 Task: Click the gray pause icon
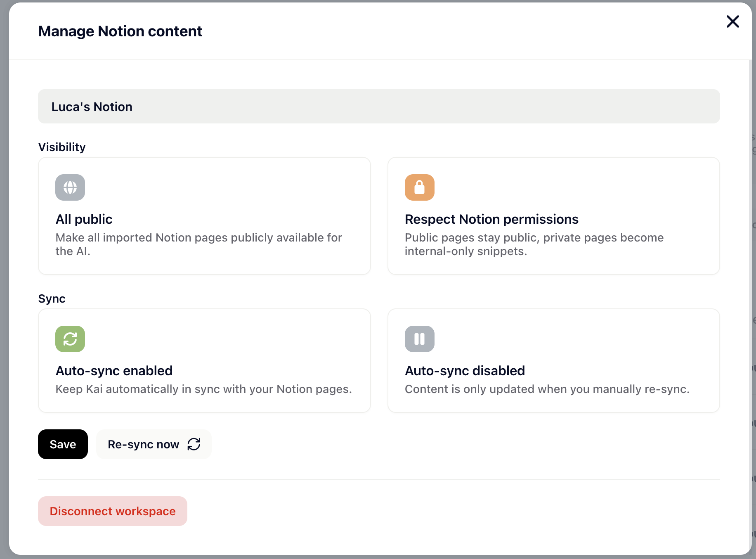pos(419,339)
